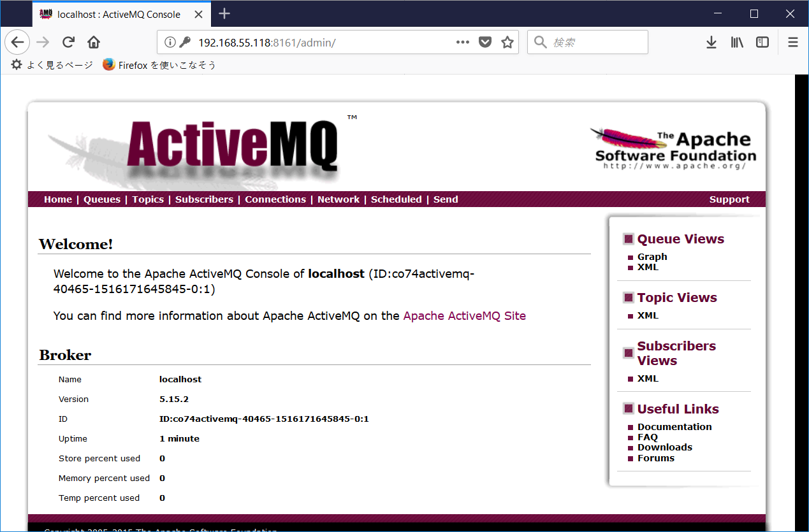Open the Firefox Library
Screen dimensions: 809x532
tap(736, 42)
